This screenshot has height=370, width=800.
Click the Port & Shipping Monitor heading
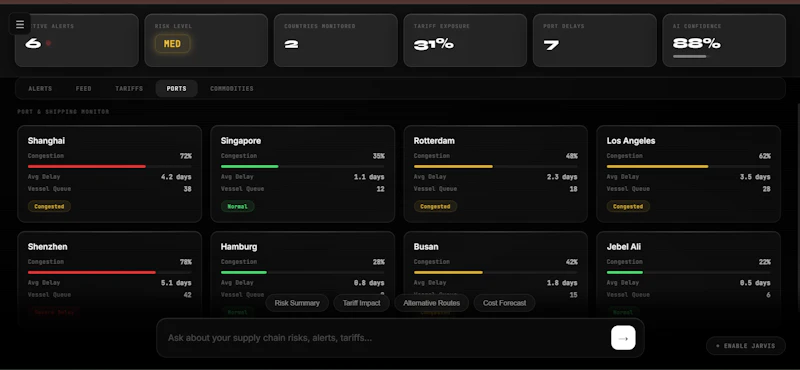63,112
